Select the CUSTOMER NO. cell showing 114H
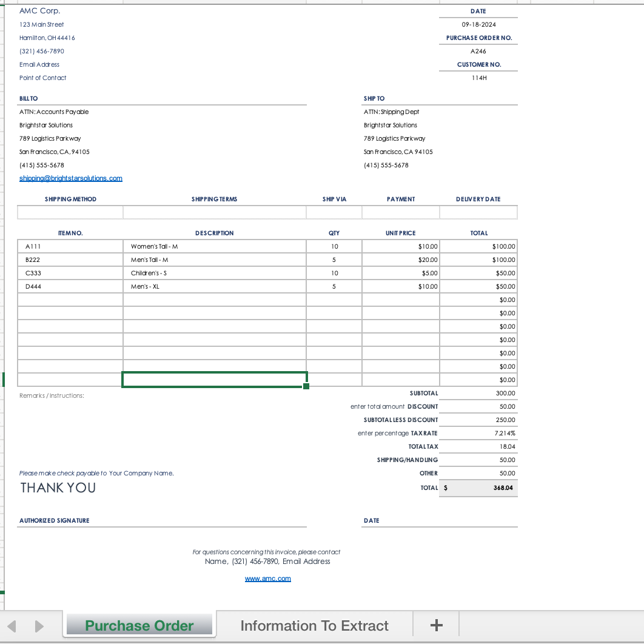This screenshot has width=644, height=644. pyautogui.click(x=478, y=78)
